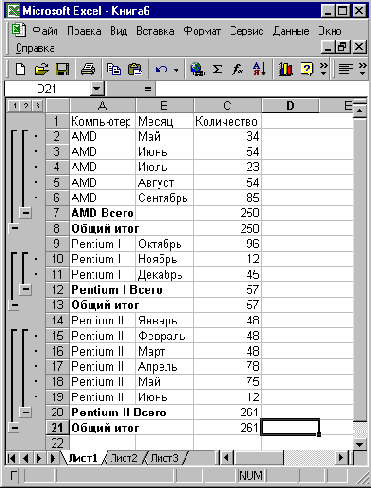Show outline level 3 button
Image resolution: width=371 pixels, height=488 pixels.
point(37,106)
